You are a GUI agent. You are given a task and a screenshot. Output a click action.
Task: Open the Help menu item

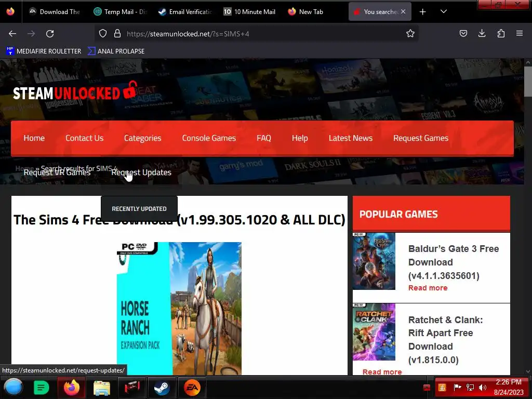300,138
